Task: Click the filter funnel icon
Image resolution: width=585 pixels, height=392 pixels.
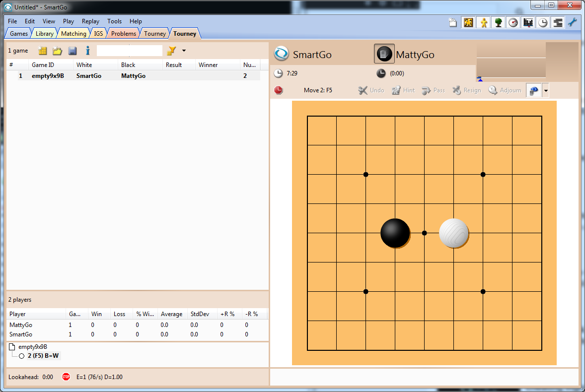Action: [171, 51]
